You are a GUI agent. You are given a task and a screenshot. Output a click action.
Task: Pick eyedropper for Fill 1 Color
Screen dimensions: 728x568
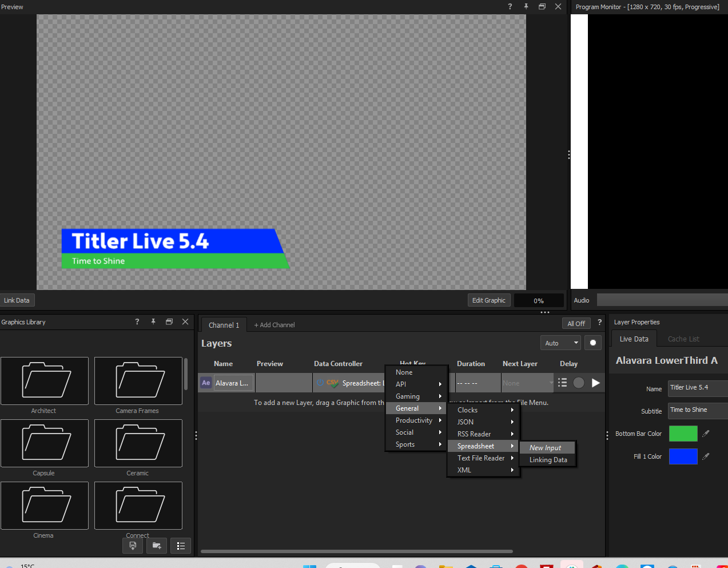tap(706, 456)
